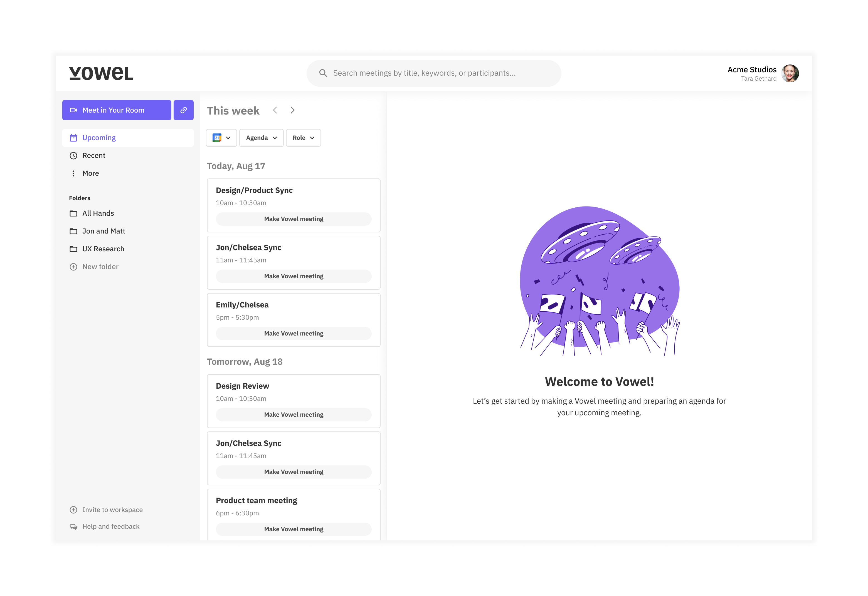Open the Google Calendar dropdown
The height and width of the screenshot is (596, 868).
pyautogui.click(x=221, y=138)
